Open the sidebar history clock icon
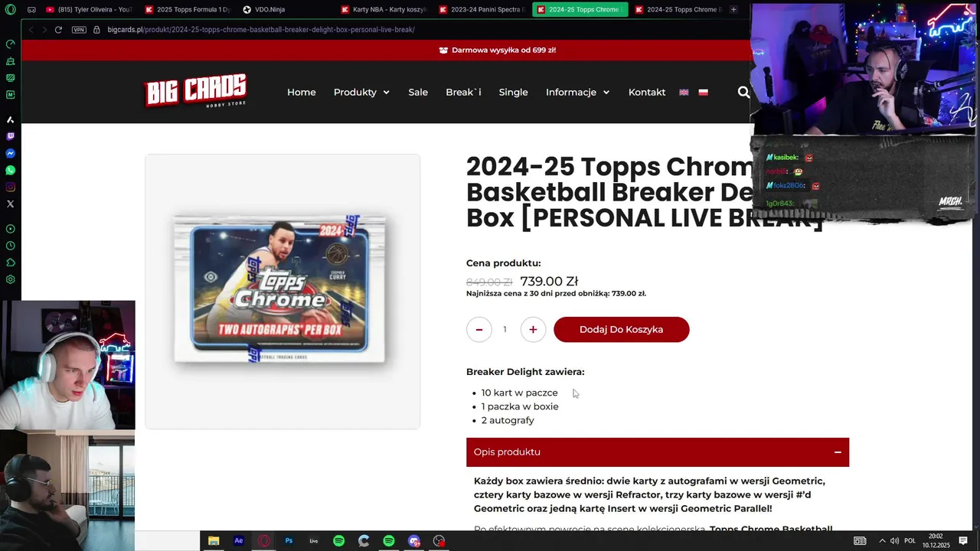This screenshot has height=551, width=980. [10, 246]
